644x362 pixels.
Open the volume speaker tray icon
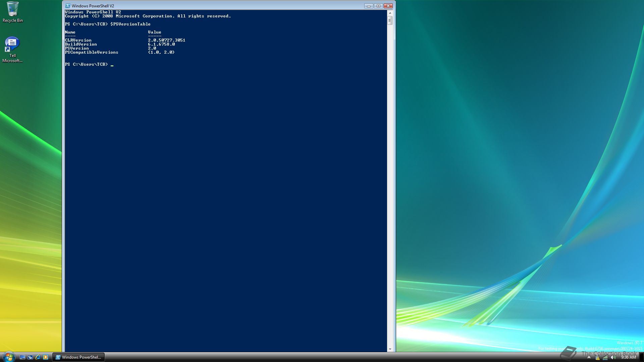[x=613, y=357]
